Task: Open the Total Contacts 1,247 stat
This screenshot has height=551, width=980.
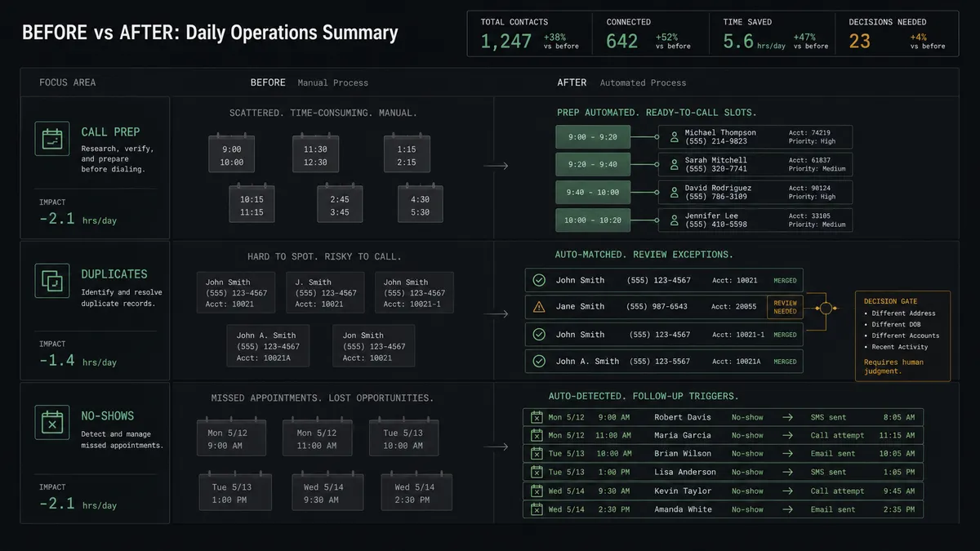Action: [x=529, y=34]
